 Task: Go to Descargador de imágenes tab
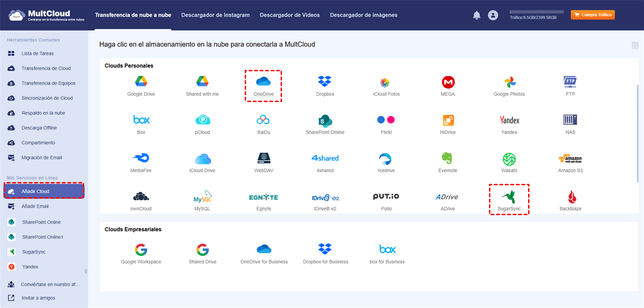pos(363,15)
